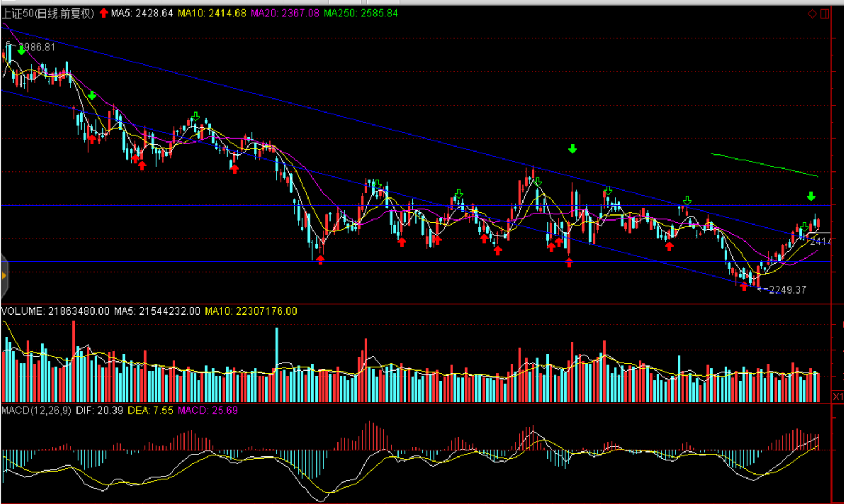Select the magenta MA20: 2367.08 label

[285, 13]
